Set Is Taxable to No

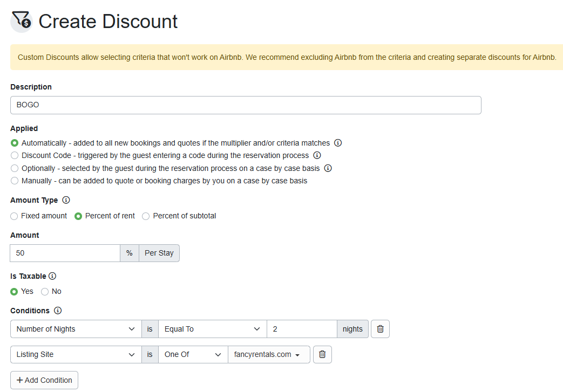(45, 292)
